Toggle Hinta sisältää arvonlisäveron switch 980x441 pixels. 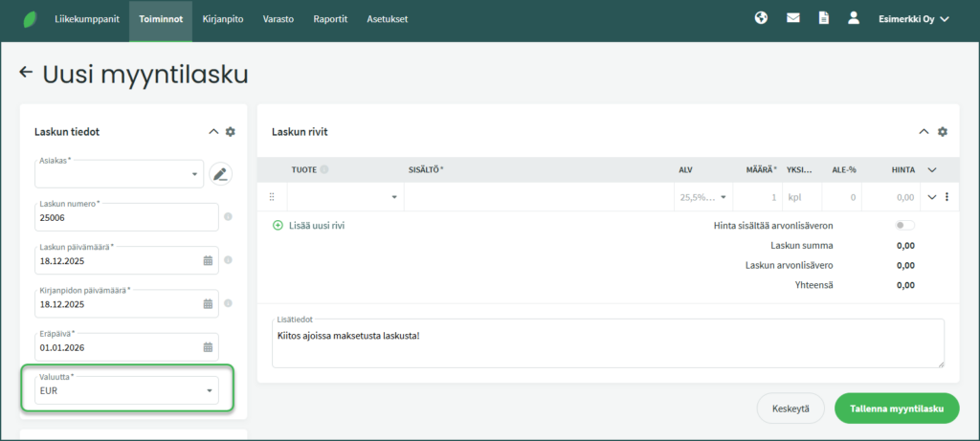pos(903,226)
